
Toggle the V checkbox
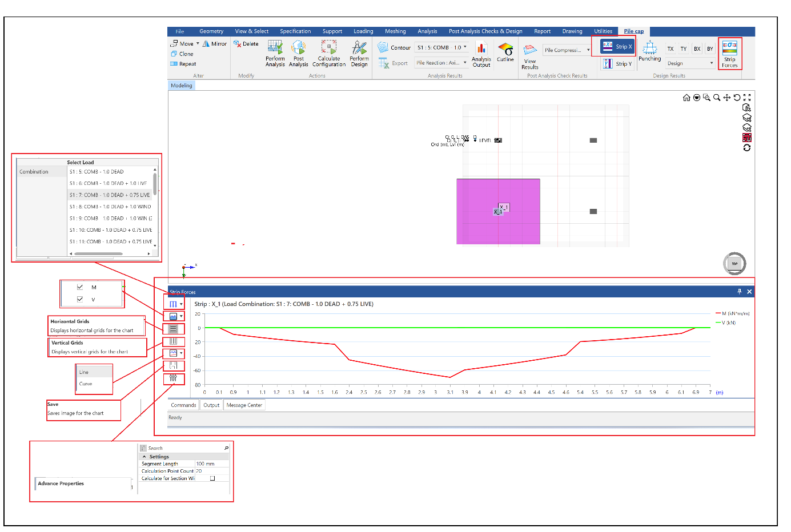[x=80, y=299]
